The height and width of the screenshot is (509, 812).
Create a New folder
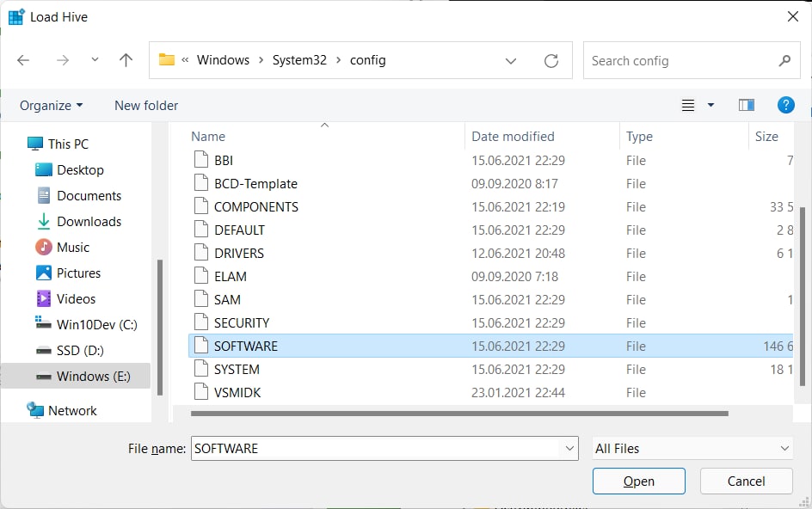coord(146,106)
